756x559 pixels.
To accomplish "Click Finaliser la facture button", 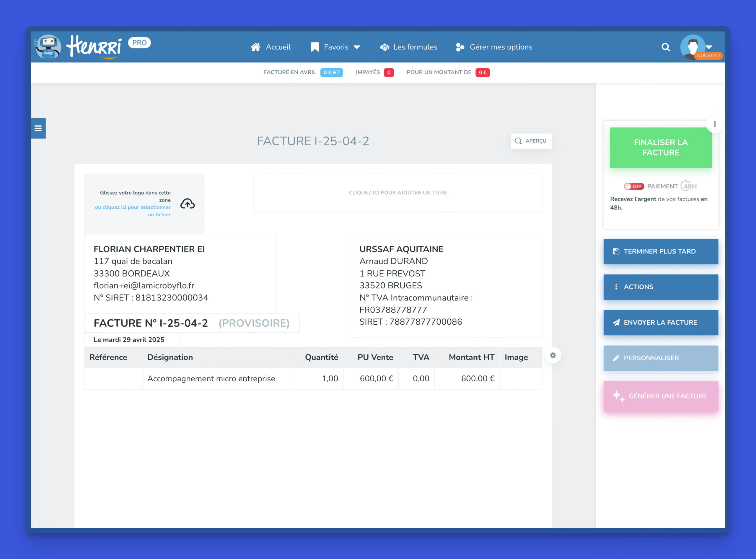I will coord(661,148).
